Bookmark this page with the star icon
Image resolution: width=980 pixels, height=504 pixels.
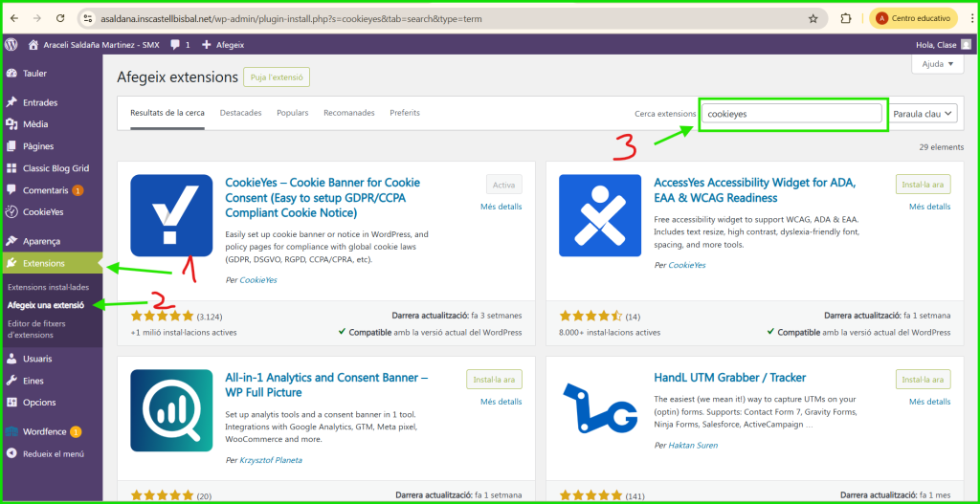click(x=813, y=18)
